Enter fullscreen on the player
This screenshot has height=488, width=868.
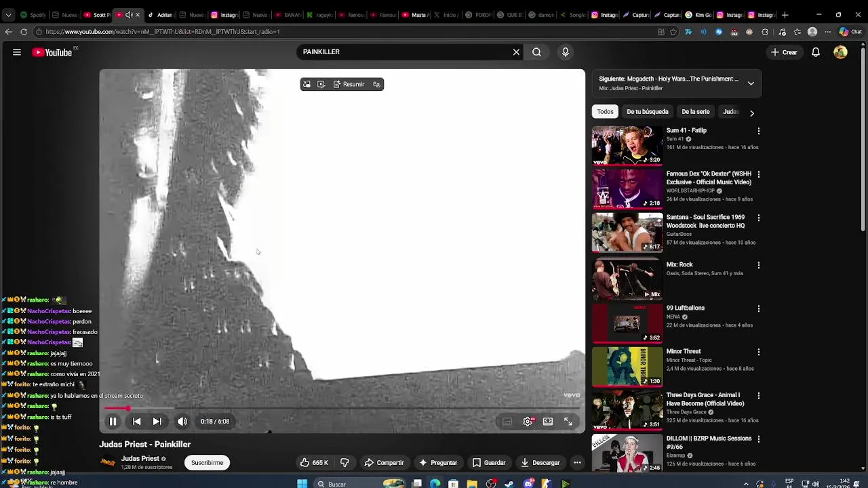pos(568,422)
